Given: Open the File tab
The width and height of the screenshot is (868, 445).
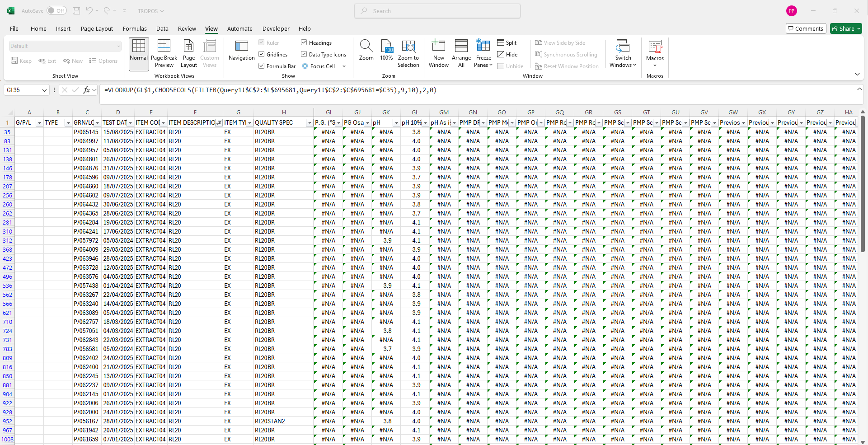Looking at the screenshot, I should tap(14, 28).
